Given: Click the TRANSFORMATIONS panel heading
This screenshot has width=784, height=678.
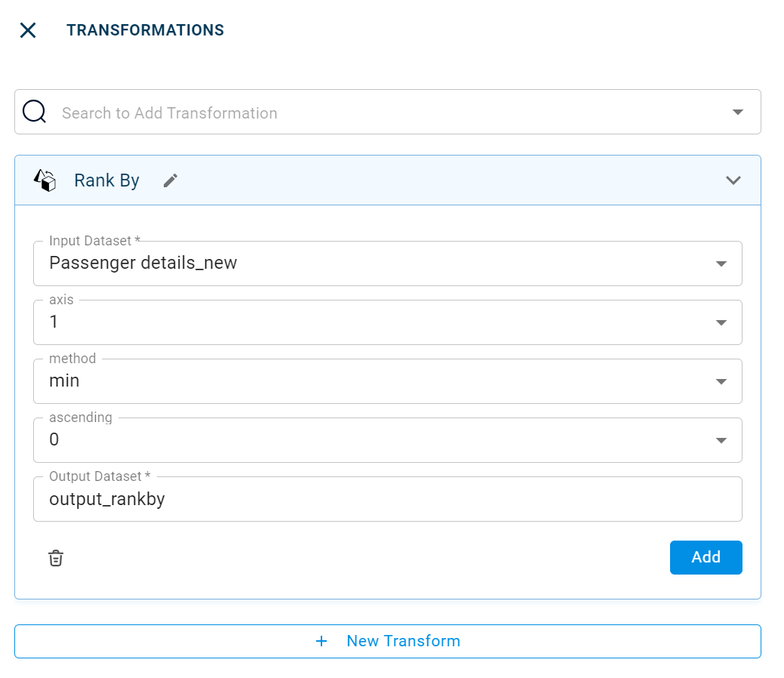Looking at the screenshot, I should click(145, 30).
